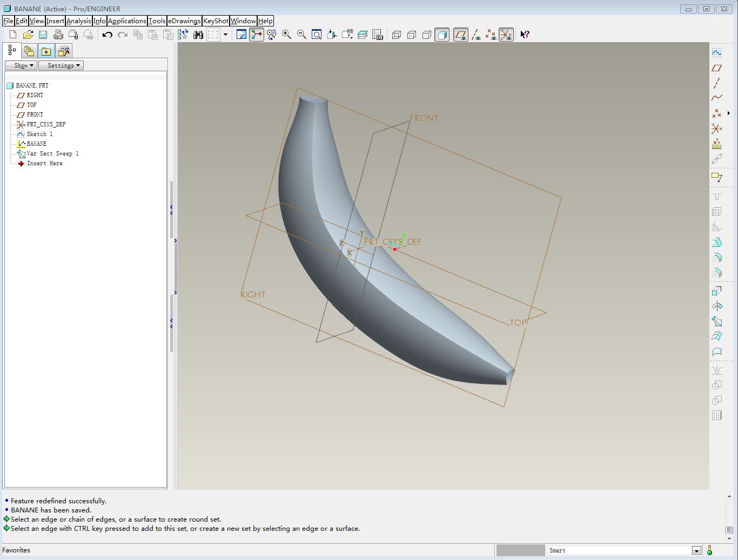Expand the datum point flyout arrow
This screenshot has width=738, height=560.
click(729, 113)
